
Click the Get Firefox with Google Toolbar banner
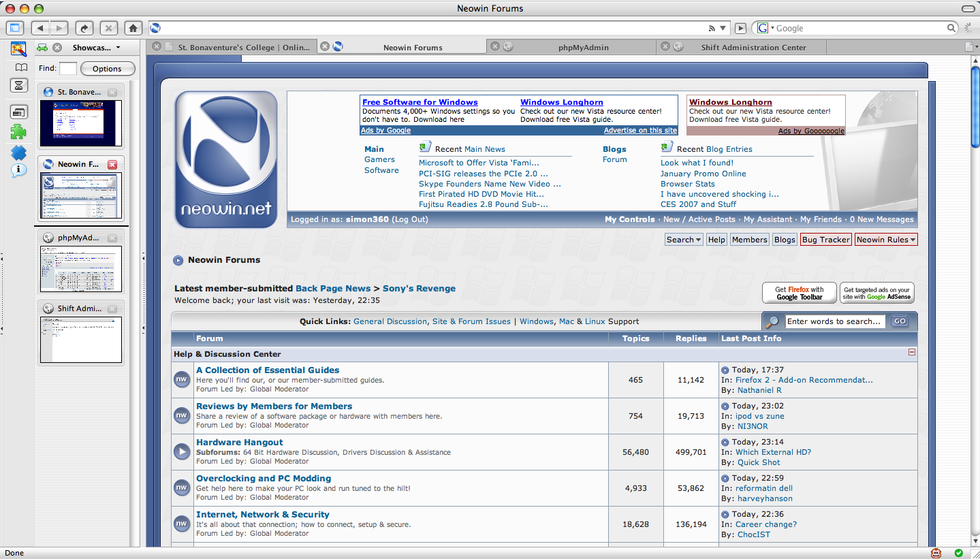point(800,293)
